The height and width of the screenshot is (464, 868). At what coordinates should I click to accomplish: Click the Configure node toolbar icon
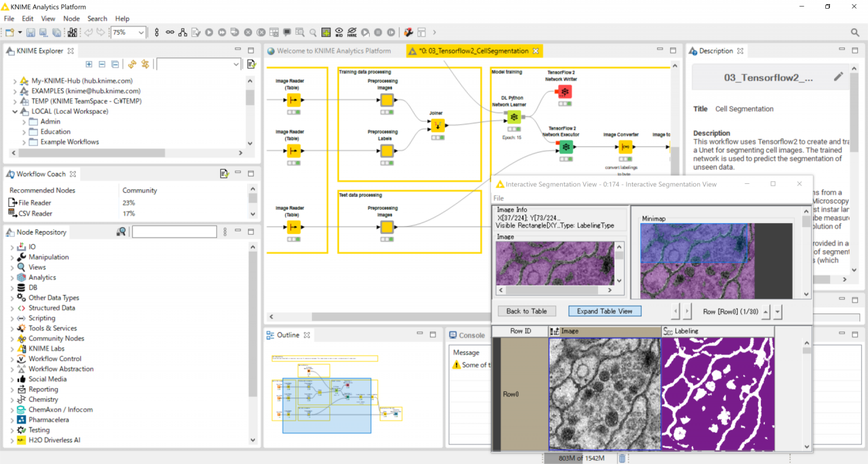click(195, 32)
